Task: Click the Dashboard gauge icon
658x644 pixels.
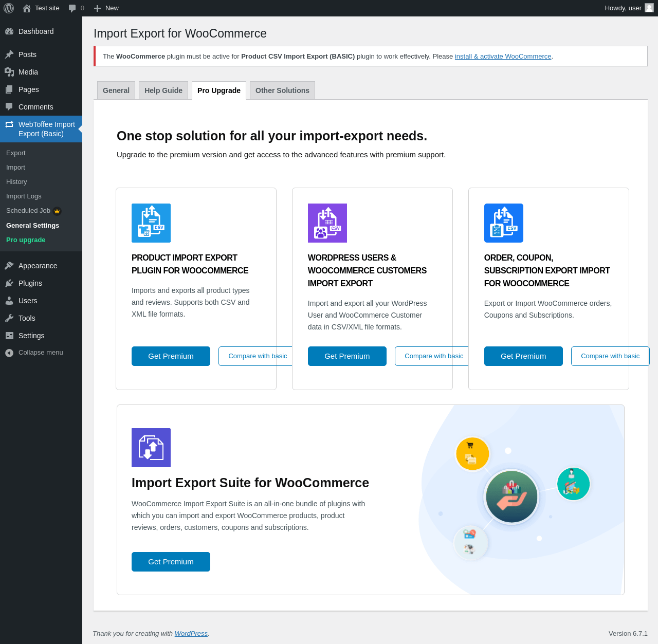Action: (9, 31)
